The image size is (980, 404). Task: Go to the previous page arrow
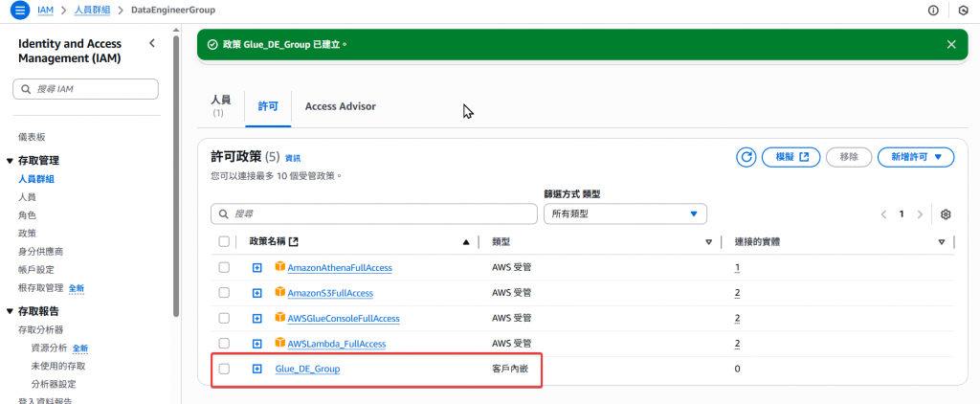coord(883,213)
